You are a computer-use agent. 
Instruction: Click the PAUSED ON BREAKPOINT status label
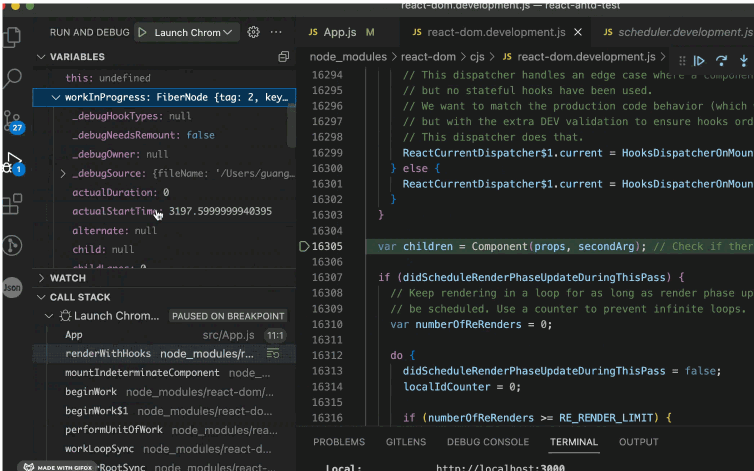click(228, 316)
